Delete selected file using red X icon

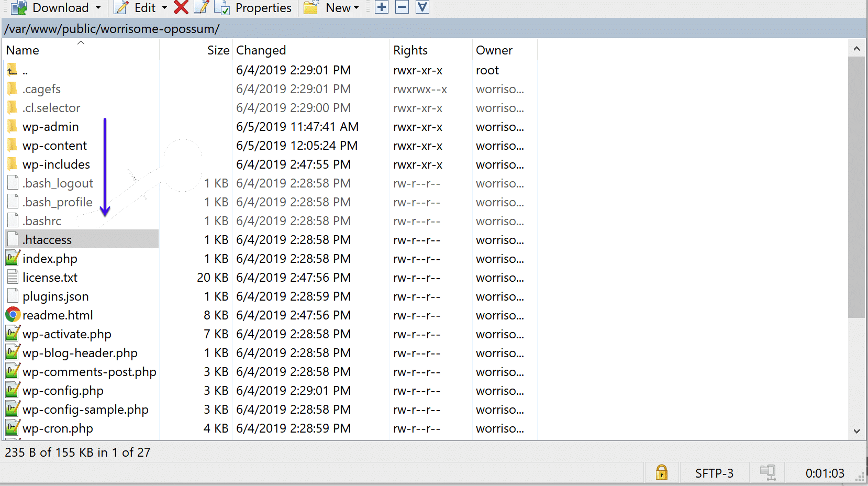pyautogui.click(x=181, y=7)
